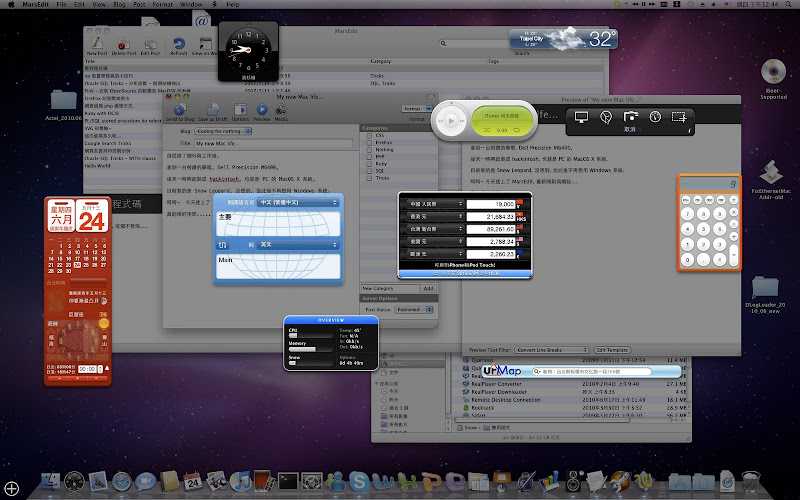The width and height of the screenshot is (800, 500).
Task: Toggle repeat in the iTunes widget
Action: click(x=517, y=130)
